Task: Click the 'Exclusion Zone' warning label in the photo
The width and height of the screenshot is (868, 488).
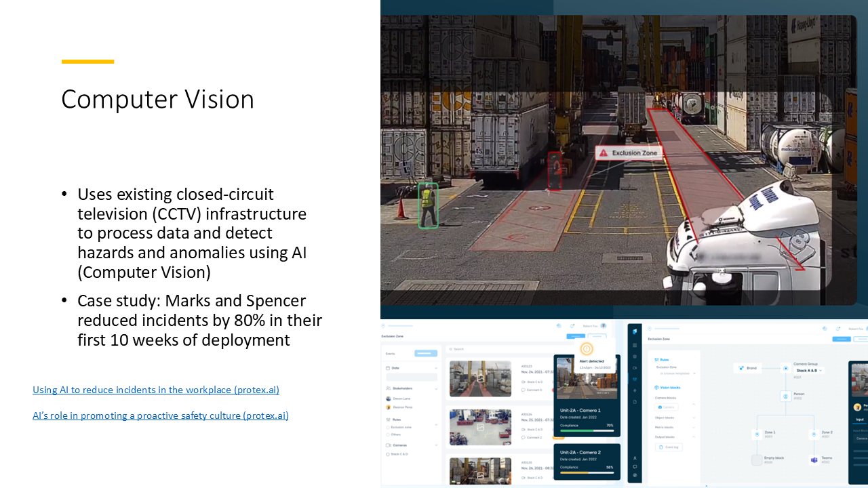Action: pyautogui.click(x=628, y=153)
